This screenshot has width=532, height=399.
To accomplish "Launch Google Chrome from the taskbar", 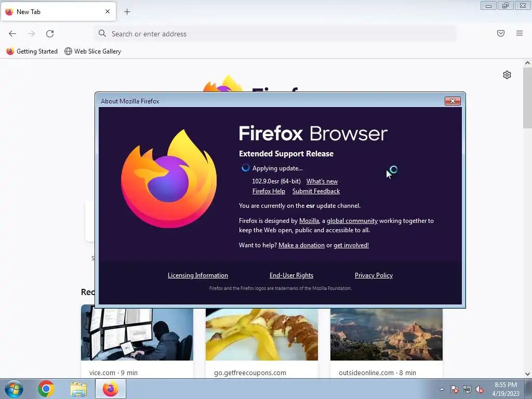I will 46,389.
